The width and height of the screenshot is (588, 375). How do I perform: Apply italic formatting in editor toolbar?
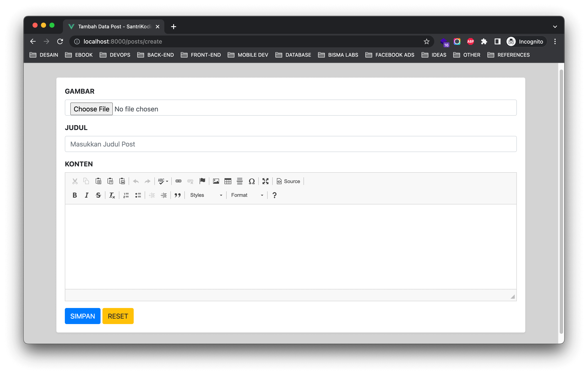[x=86, y=195]
